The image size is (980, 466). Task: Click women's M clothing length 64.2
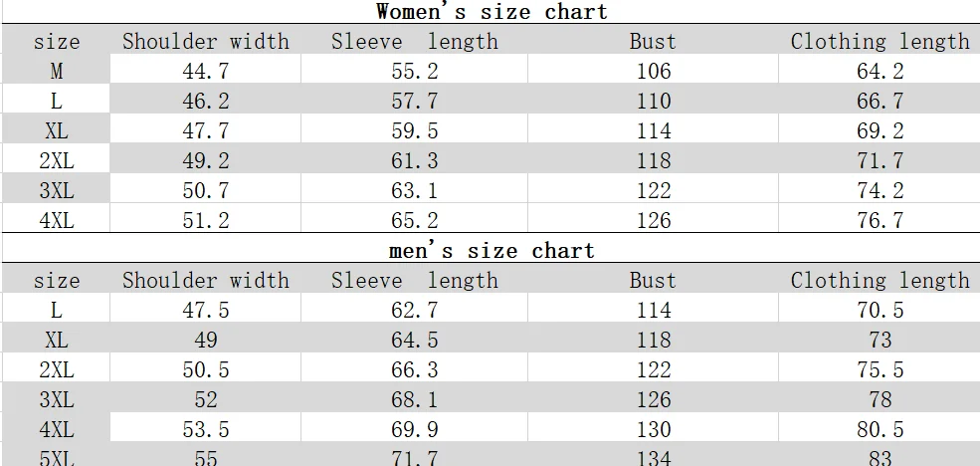[x=880, y=72]
